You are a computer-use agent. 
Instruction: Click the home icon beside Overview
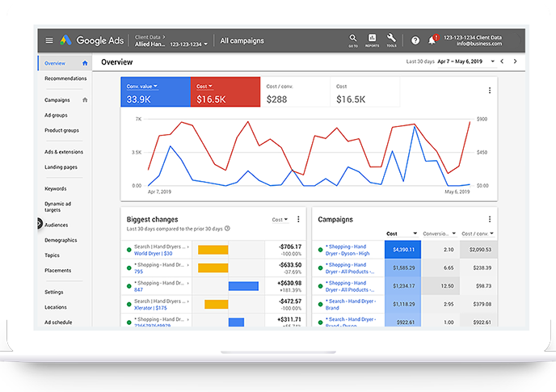click(x=85, y=63)
